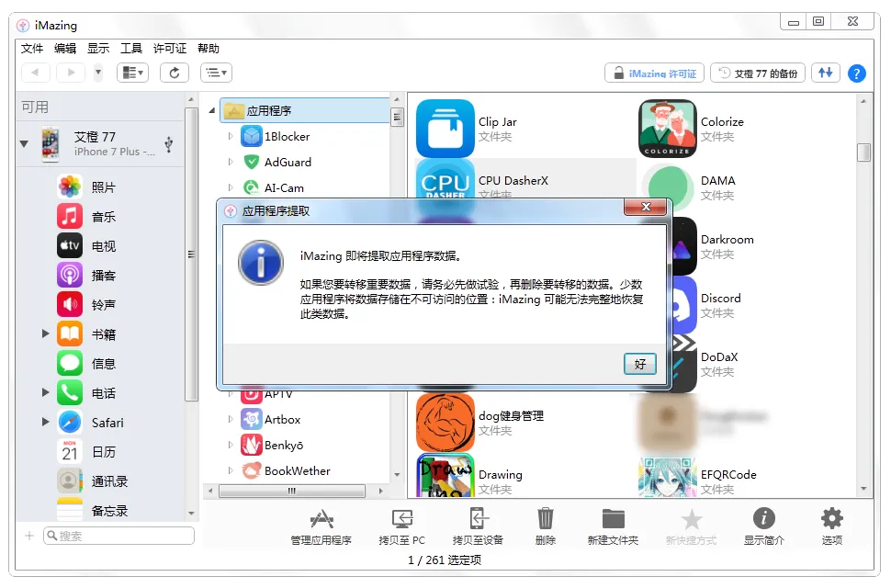
Task: Expand the Safari sidebar arrow
Action: pos(45,422)
